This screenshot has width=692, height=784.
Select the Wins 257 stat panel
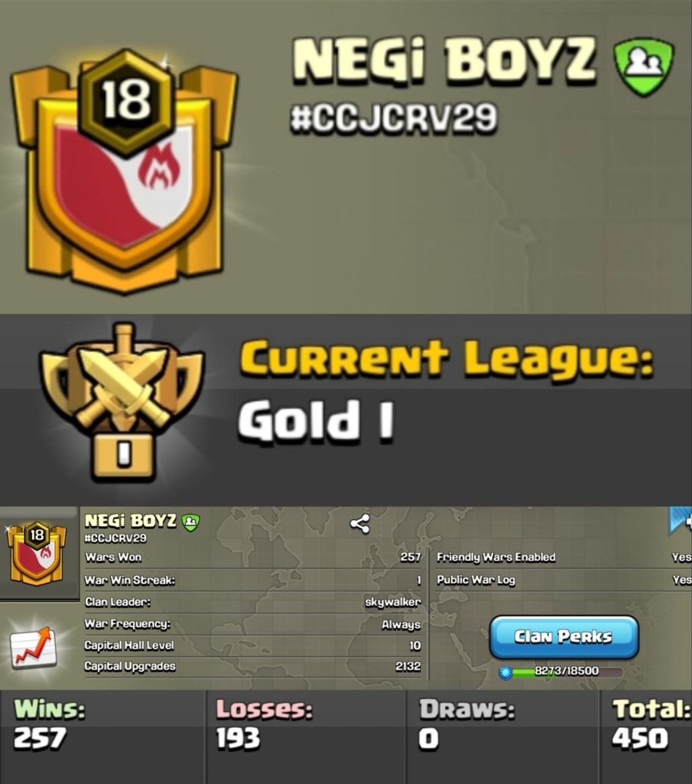click(x=102, y=737)
